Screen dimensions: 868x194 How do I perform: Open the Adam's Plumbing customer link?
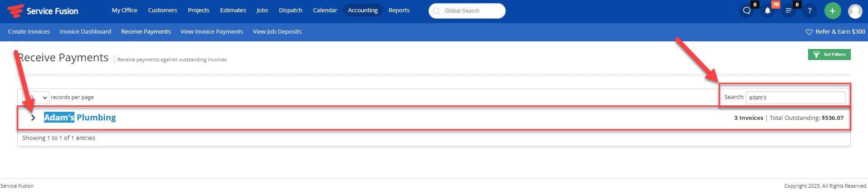tap(80, 118)
